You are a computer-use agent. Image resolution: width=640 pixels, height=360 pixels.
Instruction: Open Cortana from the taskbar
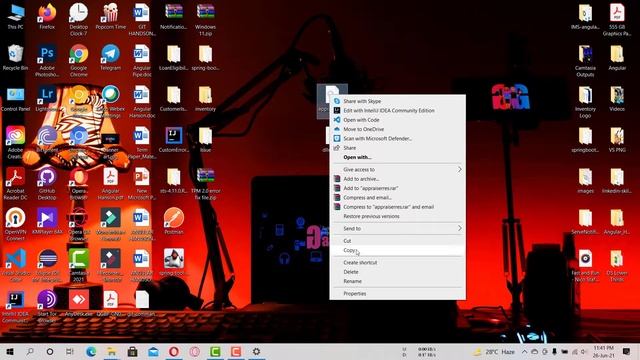click(50, 351)
